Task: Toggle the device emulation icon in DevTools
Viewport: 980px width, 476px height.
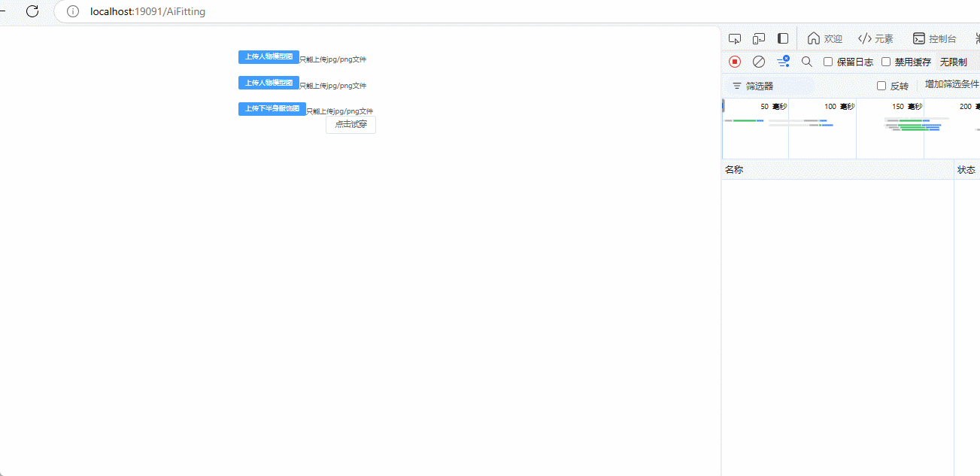Action: tap(759, 38)
